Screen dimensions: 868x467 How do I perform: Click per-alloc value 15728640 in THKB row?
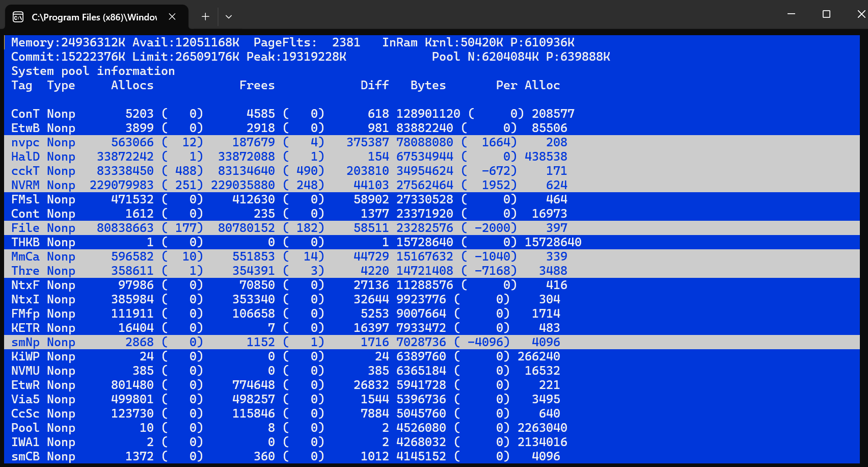pyautogui.click(x=553, y=242)
